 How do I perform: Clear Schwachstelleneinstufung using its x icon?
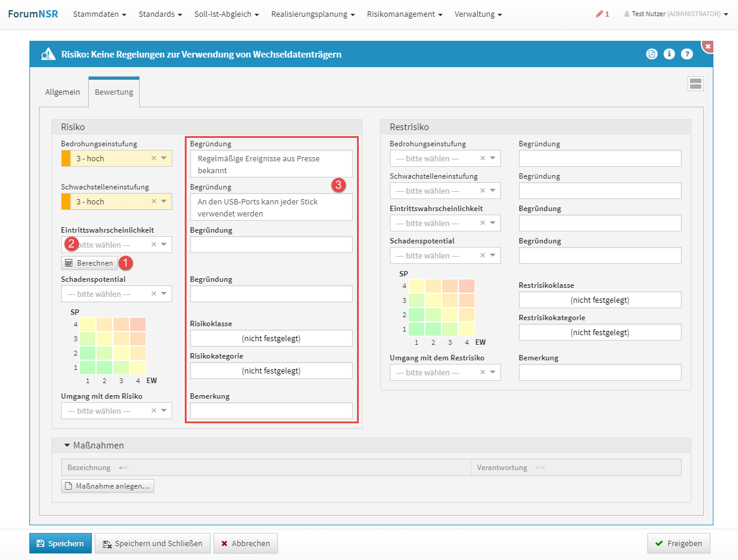pyautogui.click(x=154, y=201)
